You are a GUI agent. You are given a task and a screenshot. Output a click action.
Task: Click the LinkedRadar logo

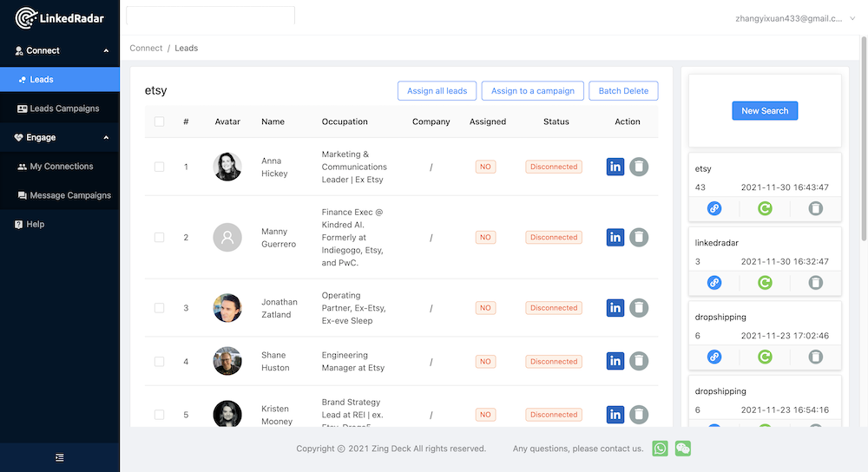click(60, 18)
